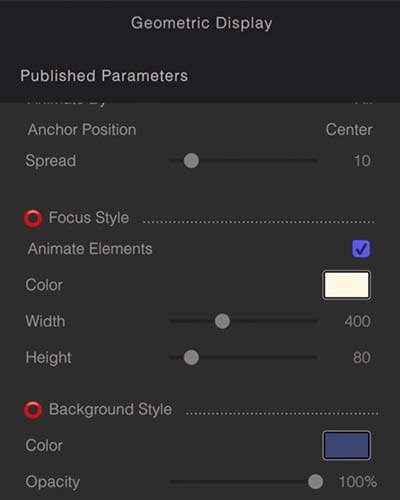Image resolution: width=400 pixels, height=500 pixels.
Task: Select the Spread value field showing 10
Action: [x=362, y=161]
